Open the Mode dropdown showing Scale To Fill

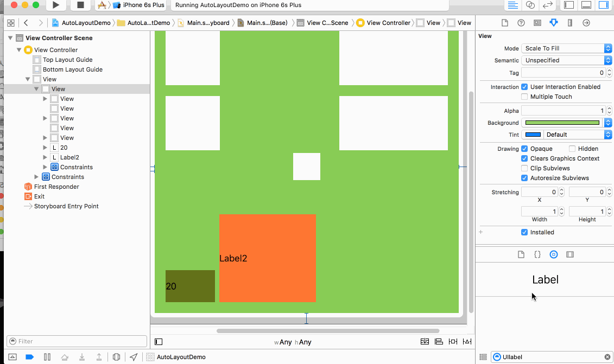566,48
